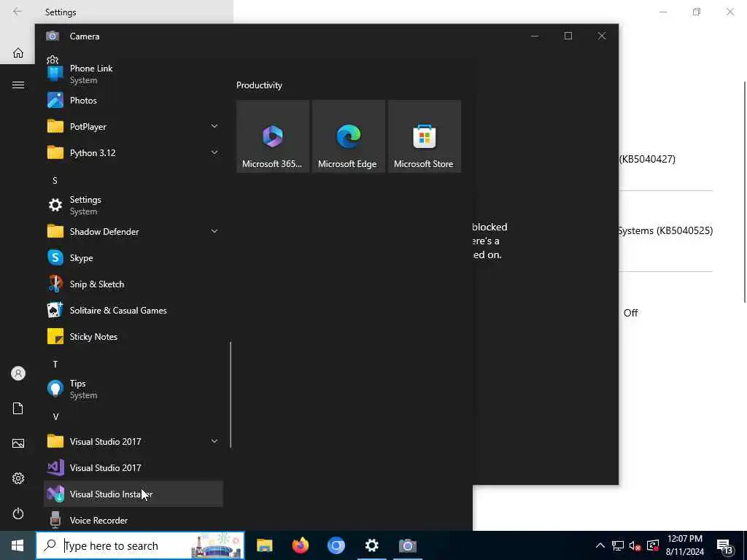The width and height of the screenshot is (747, 560).
Task: Click letter T section header
Action: coord(55,365)
